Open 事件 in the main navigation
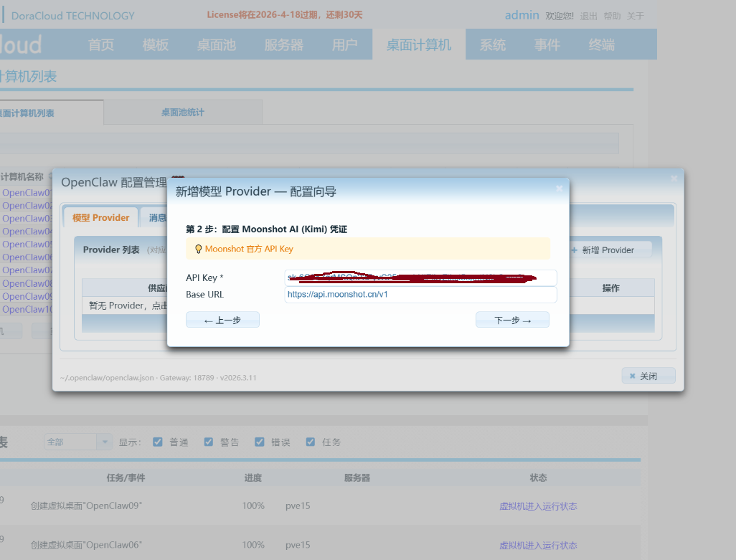The width and height of the screenshot is (736, 560). pos(547,45)
